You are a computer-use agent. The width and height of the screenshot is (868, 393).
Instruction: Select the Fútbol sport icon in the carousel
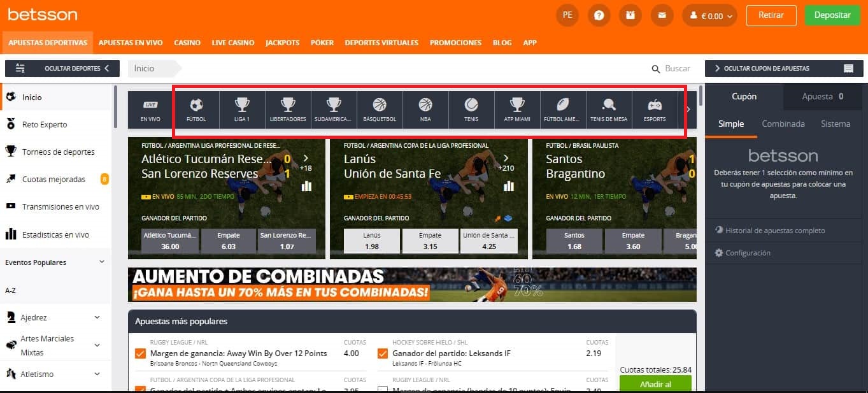pyautogui.click(x=196, y=108)
